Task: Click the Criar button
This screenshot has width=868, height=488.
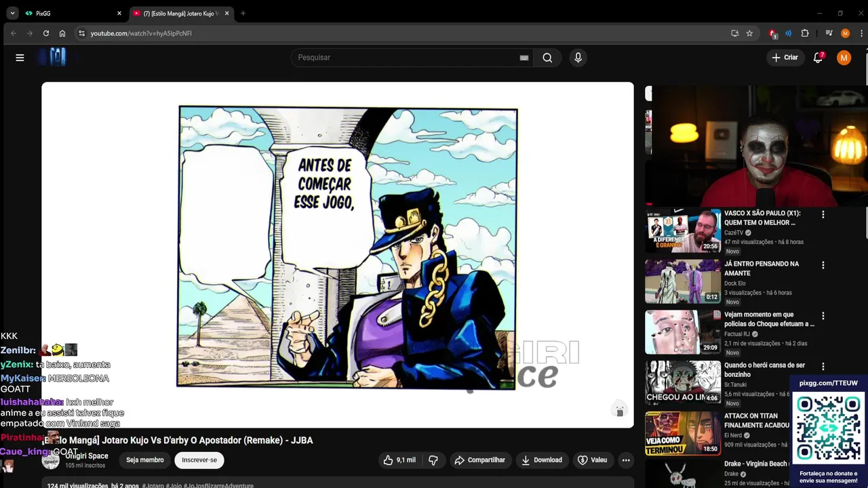Action: [785, 58]
